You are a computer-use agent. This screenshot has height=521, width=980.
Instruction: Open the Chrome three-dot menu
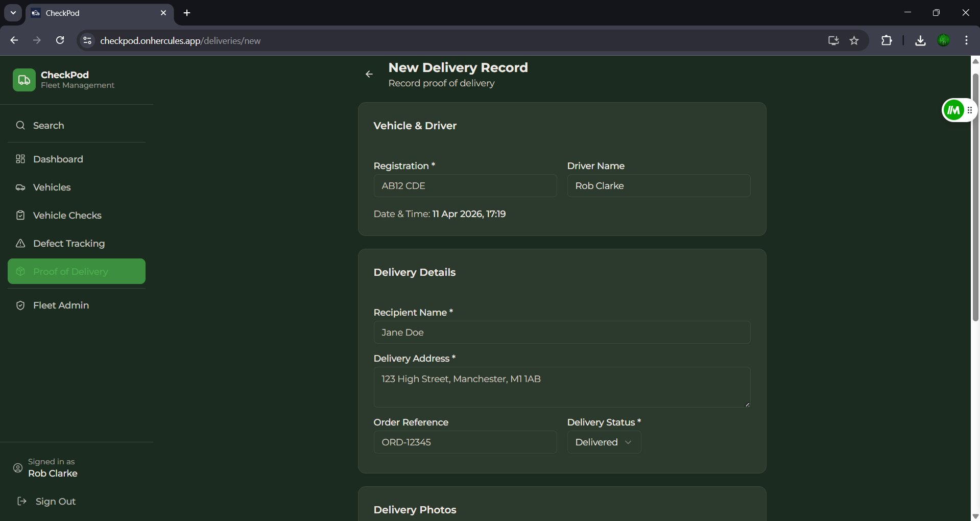(x=966, y=41)
